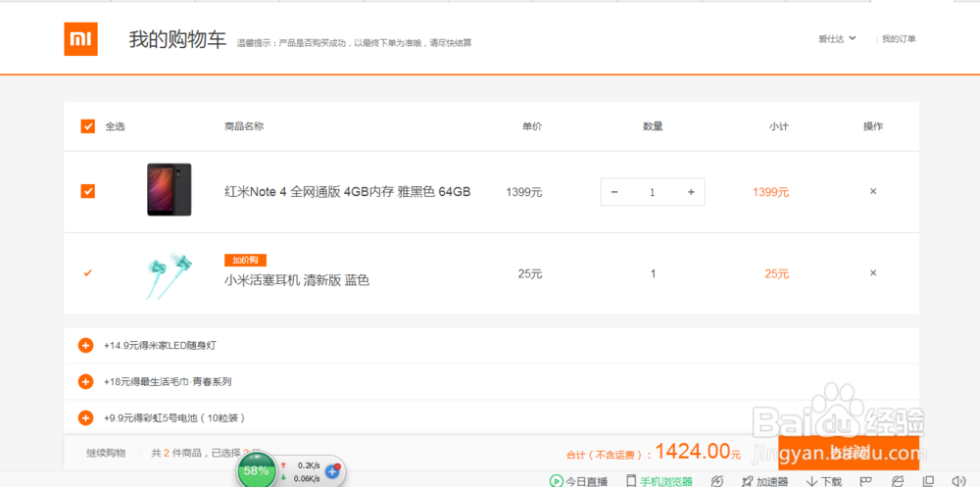980x487 pixels.
Task: Click the 58% memory accelerator ball
Action: (256, 470)
